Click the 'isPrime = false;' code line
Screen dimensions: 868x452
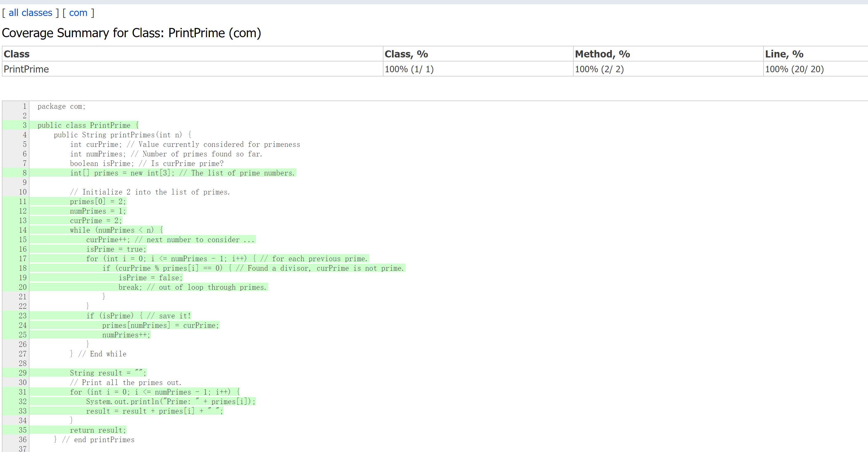tap(150, 278)
